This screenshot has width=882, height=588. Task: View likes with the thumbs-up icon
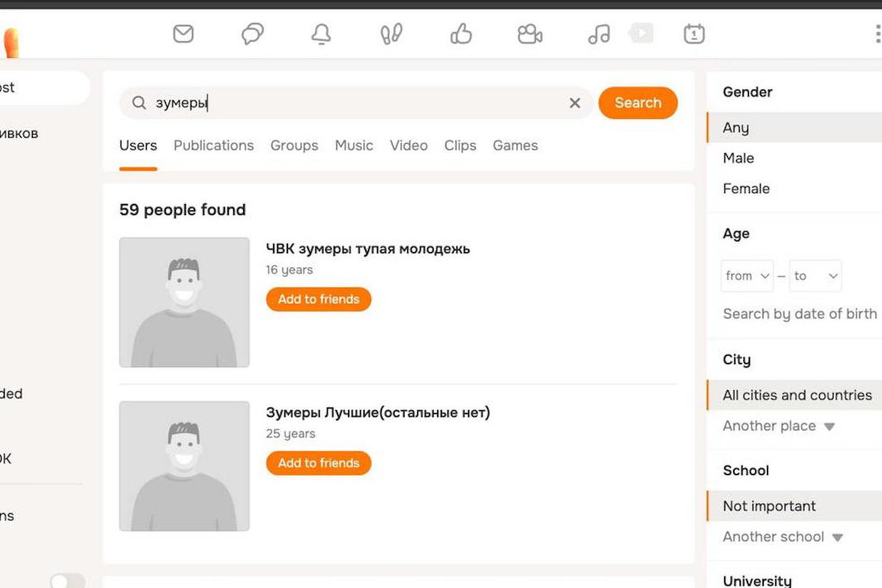460,34
